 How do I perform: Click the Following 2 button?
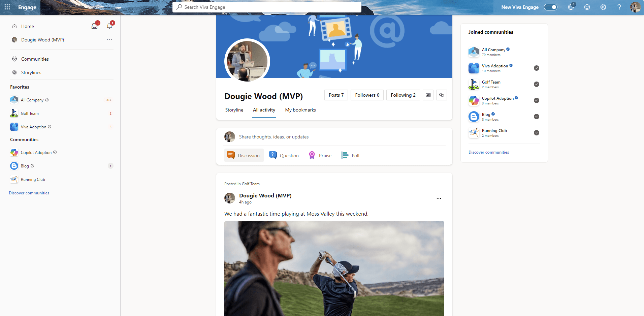(x=403, y=95)
